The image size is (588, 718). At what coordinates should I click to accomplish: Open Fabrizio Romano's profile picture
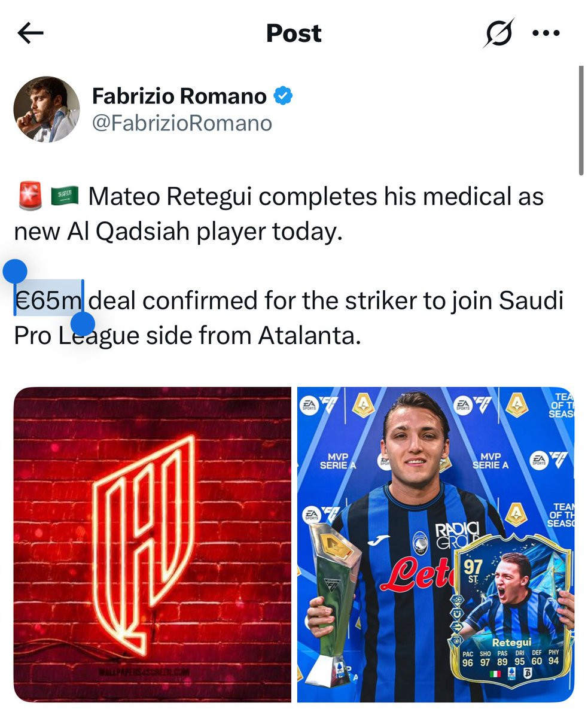click(47, 109)
